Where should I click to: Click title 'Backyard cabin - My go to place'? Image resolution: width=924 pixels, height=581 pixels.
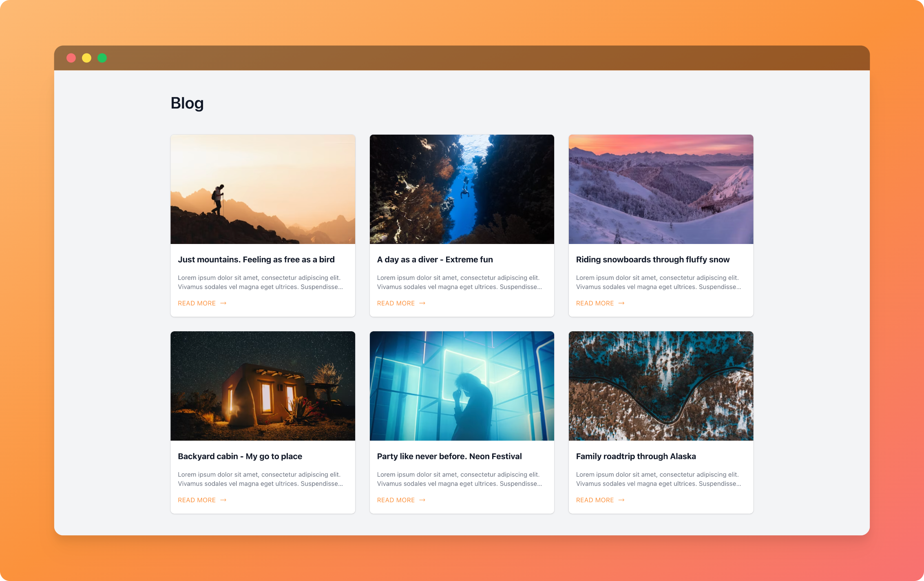pos(240,456)
